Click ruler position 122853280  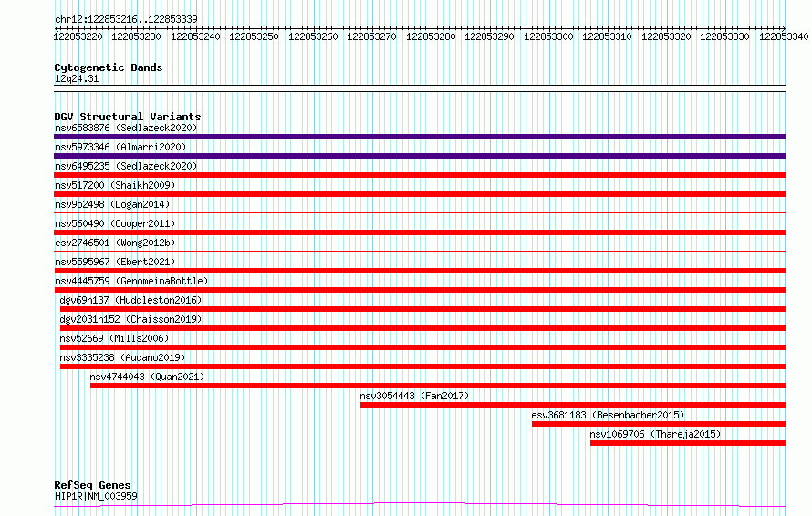point(431,36)
